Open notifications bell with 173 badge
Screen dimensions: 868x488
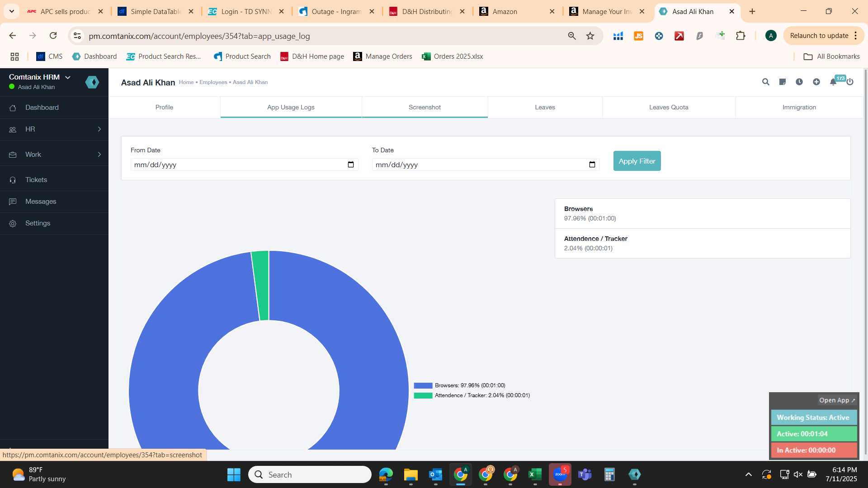pos(833,82)
